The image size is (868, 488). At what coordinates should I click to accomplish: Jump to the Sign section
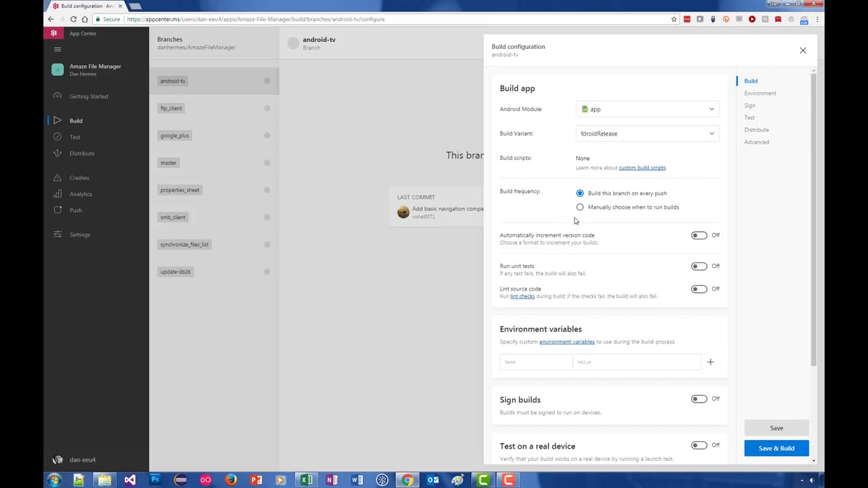pyautogui.click(x=749, y=105)
